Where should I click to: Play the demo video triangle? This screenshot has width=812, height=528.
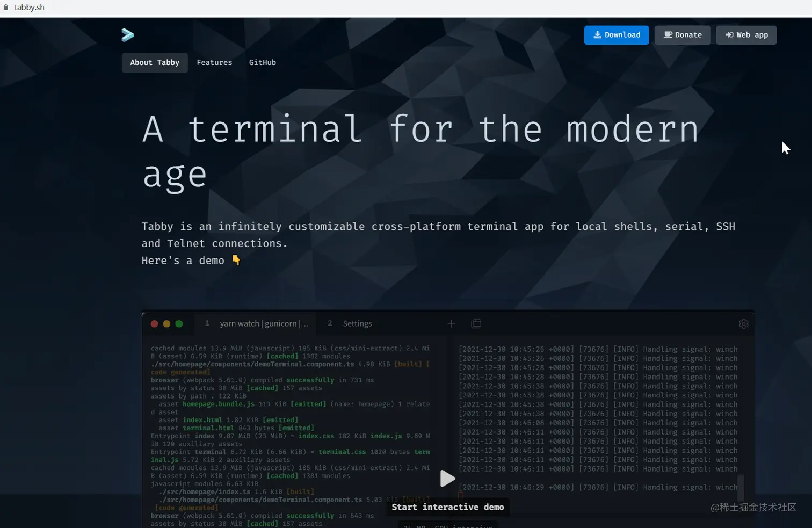(x=447, y=478)
